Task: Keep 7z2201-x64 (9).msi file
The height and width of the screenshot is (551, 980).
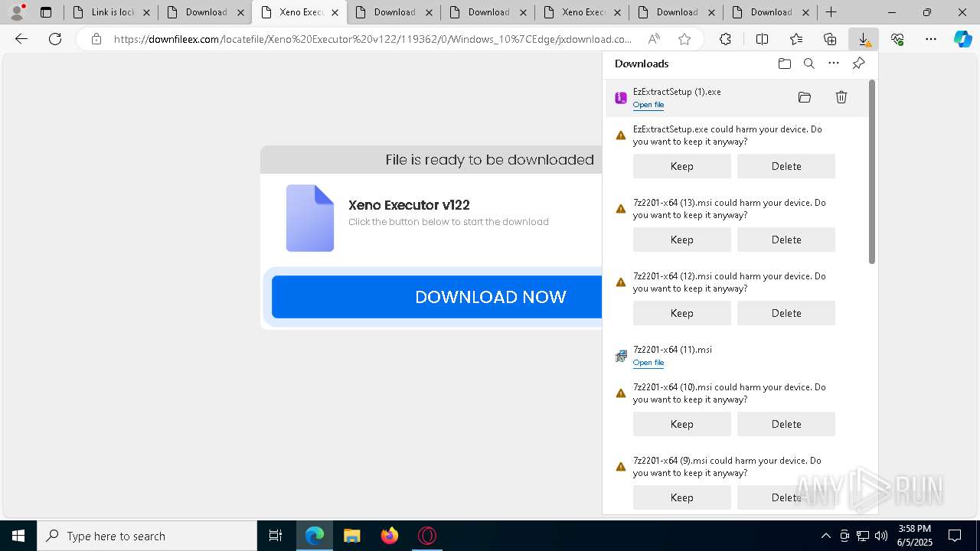Action: (682, 497)
